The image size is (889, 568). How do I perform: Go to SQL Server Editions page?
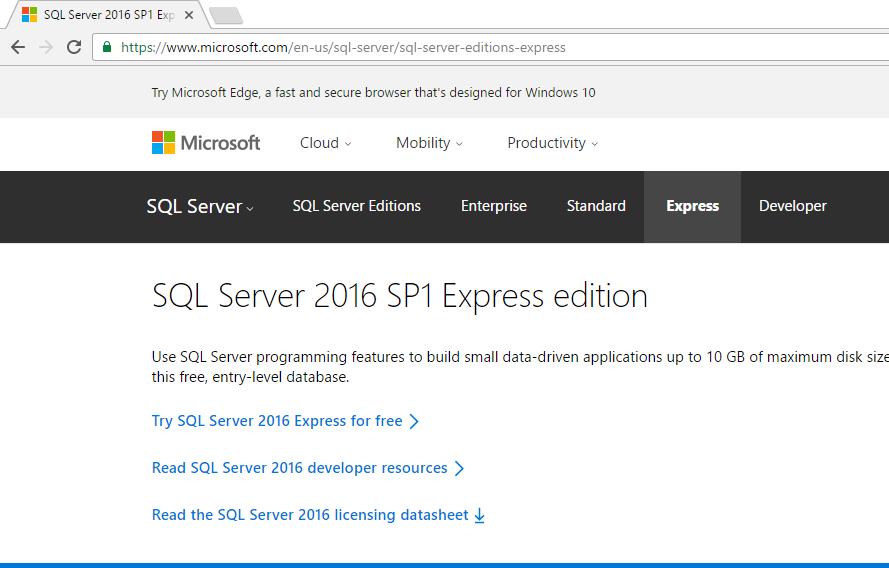tap(357, 206)
